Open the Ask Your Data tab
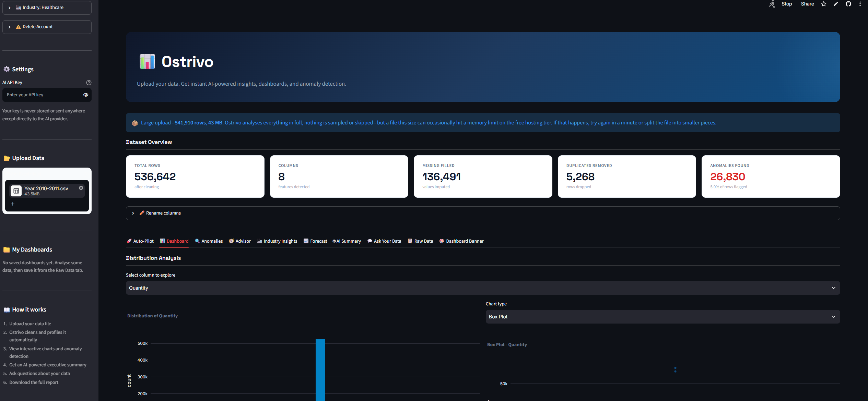 click(384, 241)
